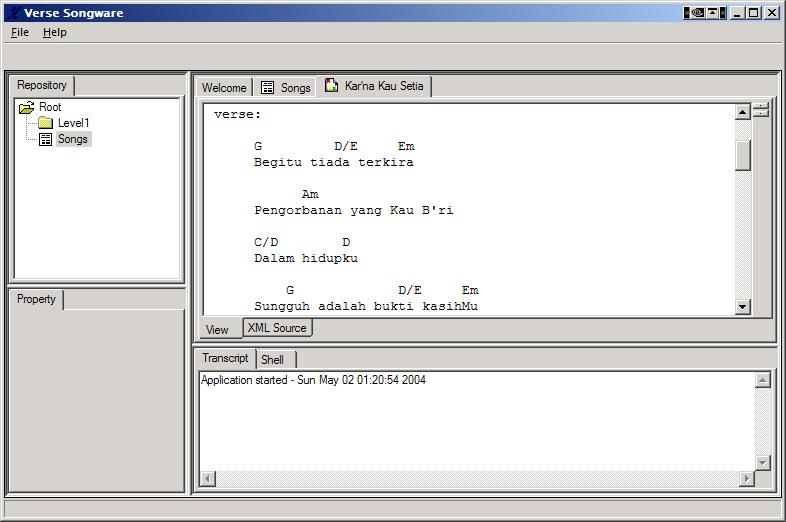Click the open folder icon beside Root
786x522 pixels.
click(x=27, y=107)
